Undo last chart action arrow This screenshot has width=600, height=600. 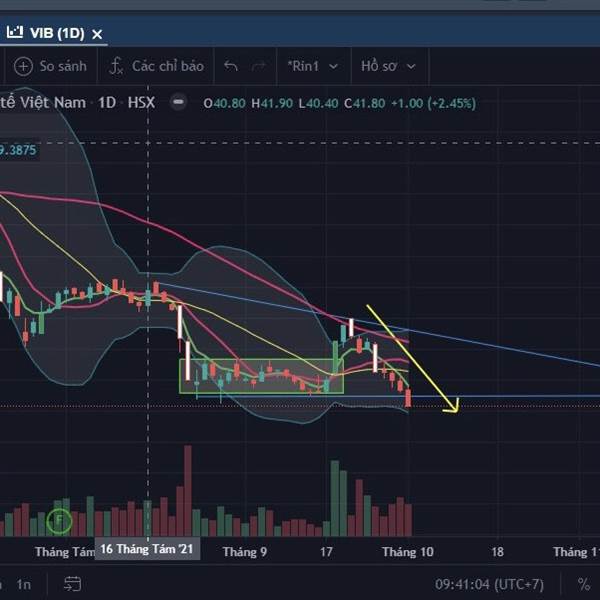click(231, 66)
